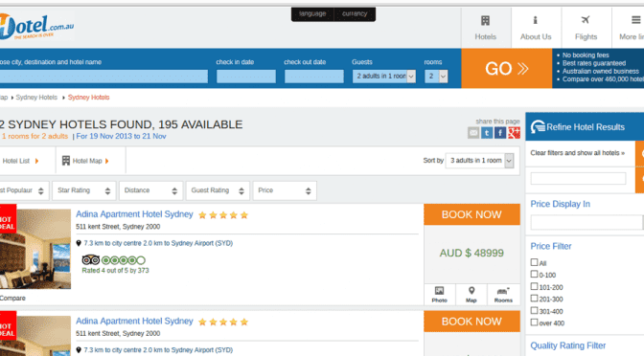Share this page on Facebook

pos(500,133)
